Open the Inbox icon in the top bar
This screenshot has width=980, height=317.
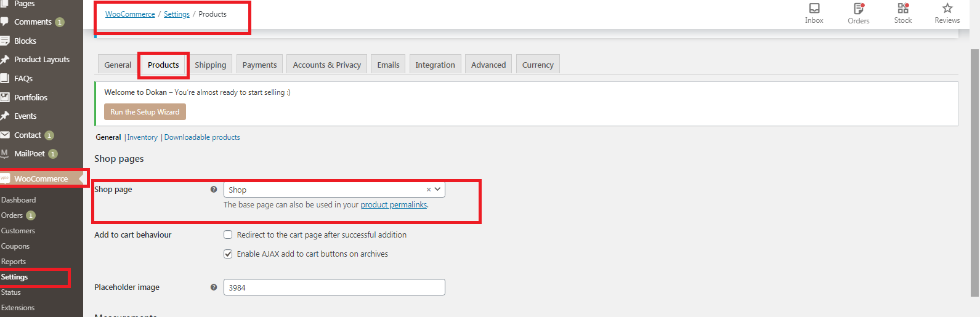pos(814,8)
